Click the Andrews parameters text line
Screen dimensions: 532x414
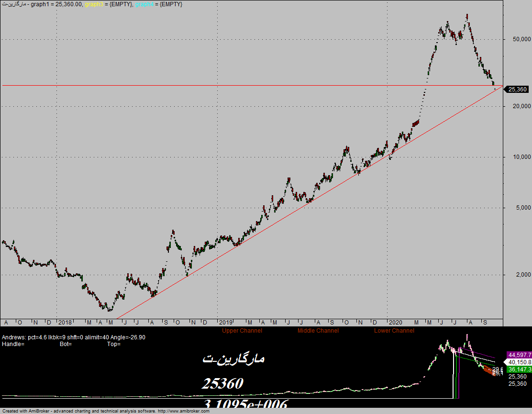coord(74,337)
